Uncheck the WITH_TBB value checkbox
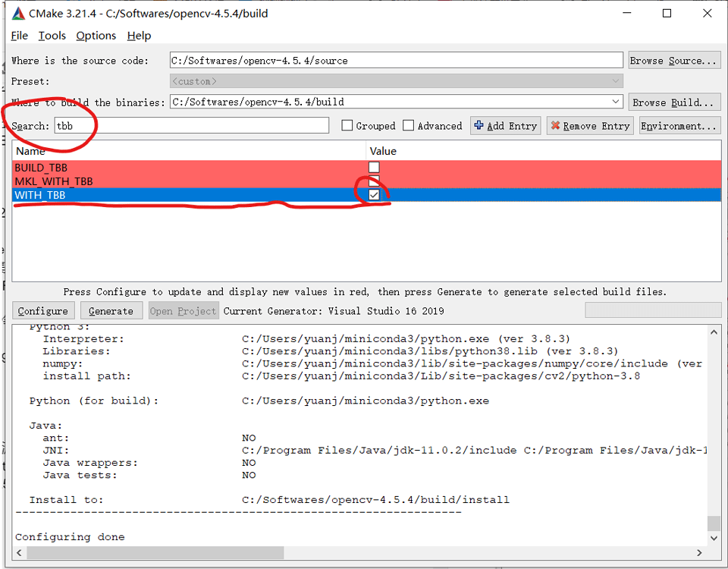This screenshot has height=569, width=728. point(373,195)
